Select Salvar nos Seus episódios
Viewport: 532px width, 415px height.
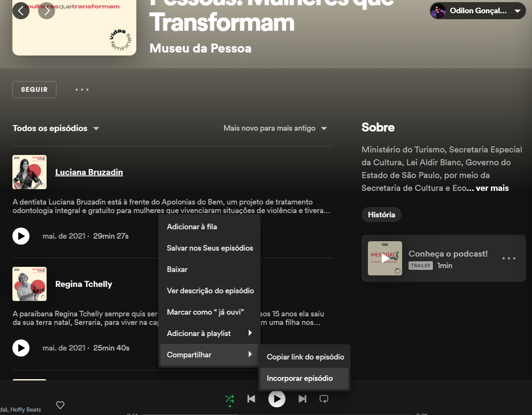tap(209, 248)
